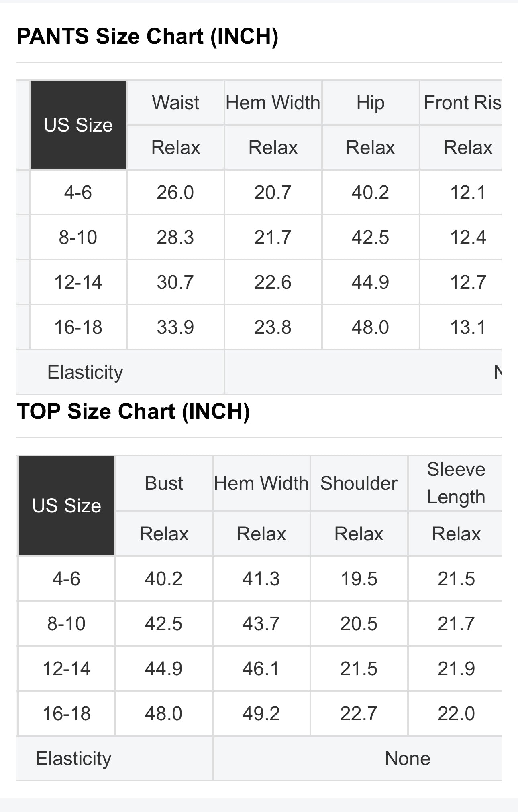The width and height of the screenshot is (518, 812).
Task: Select the Hip column header in pants chart
Action: [x=370, y=103]
